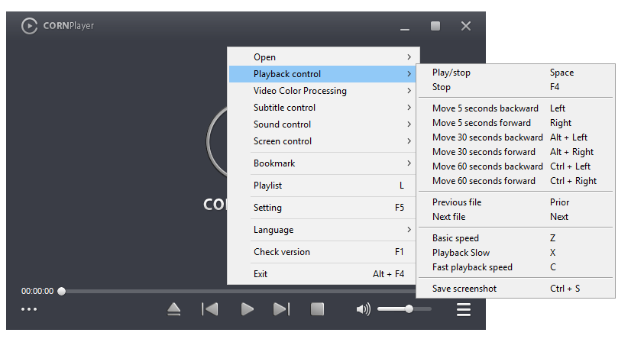
Task: Expand the Open submenu
Action: pyautogui.click(x=322, y=57)
